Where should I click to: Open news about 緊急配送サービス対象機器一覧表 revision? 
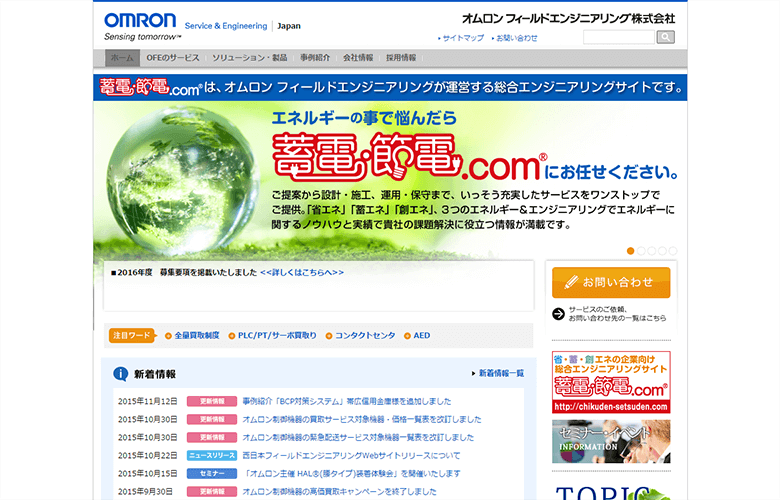click(358, 437)
